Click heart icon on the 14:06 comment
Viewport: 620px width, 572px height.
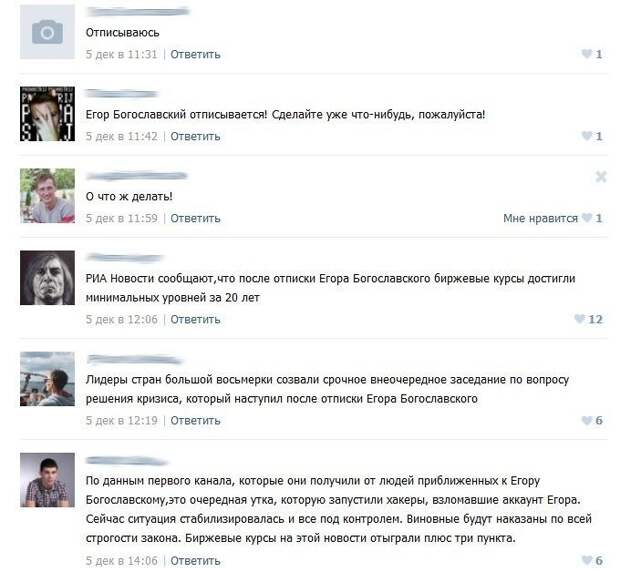click(587, 560)
